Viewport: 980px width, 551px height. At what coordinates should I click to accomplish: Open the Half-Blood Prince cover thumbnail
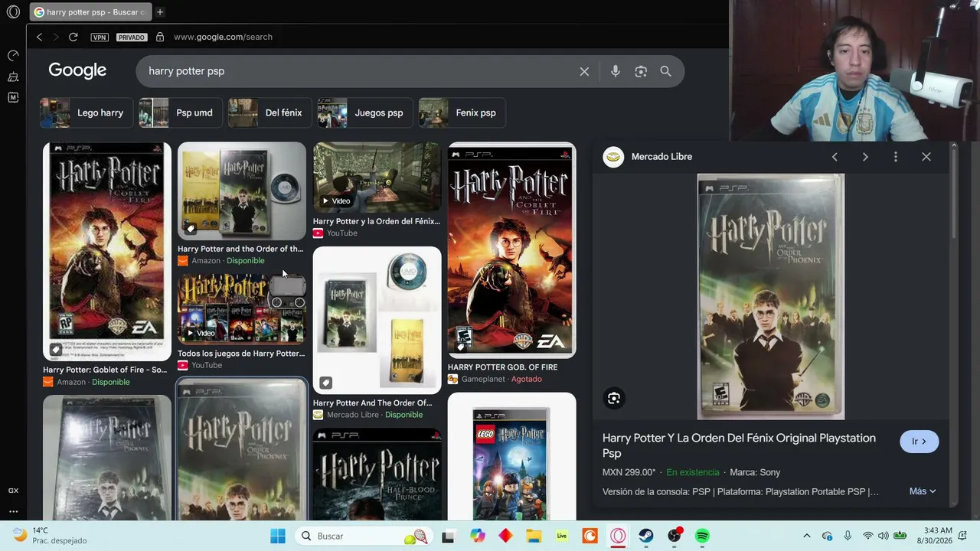pyautogui.click(x=377, y=474)
